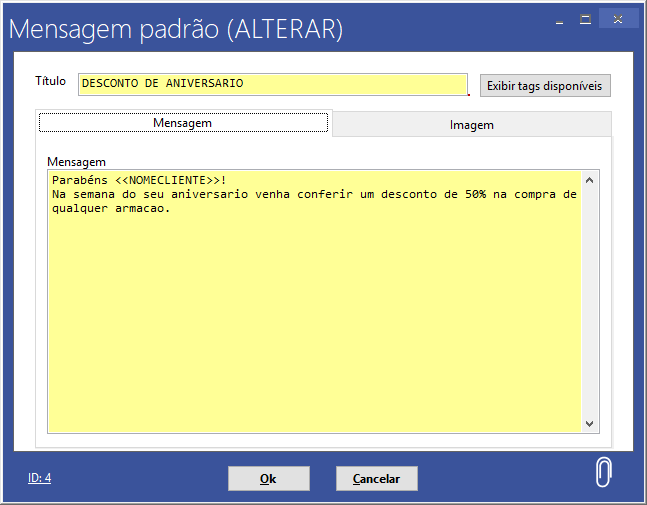Viewport: 647px width, 505px height.
Task: Select the Mensagem tab
Action: point(183,123)
